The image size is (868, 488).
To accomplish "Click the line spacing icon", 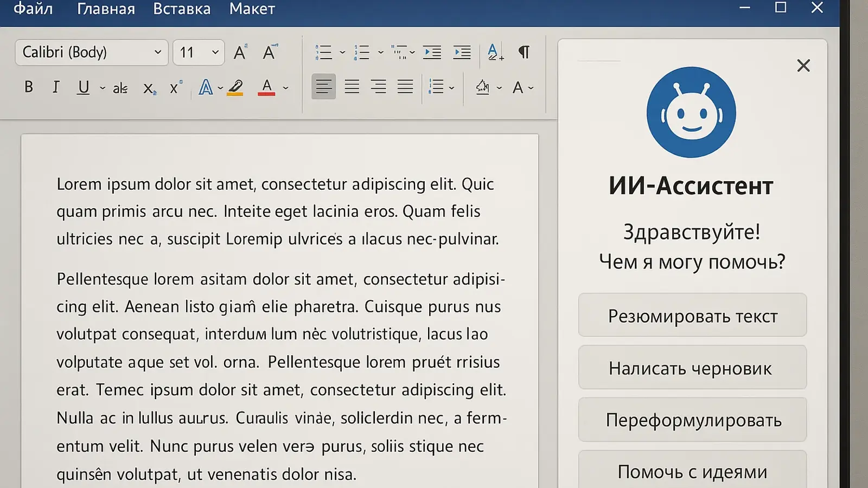I will pos(436,87).
